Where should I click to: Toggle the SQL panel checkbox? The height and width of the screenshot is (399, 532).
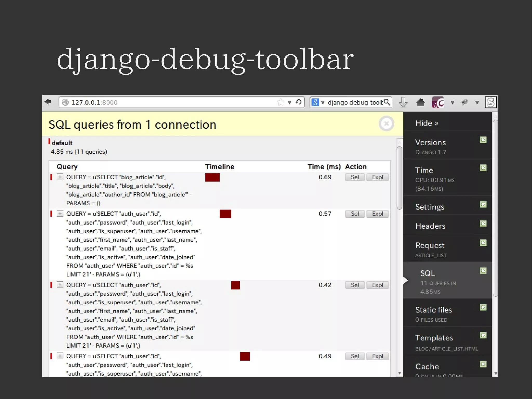click(x=483, y=271)
